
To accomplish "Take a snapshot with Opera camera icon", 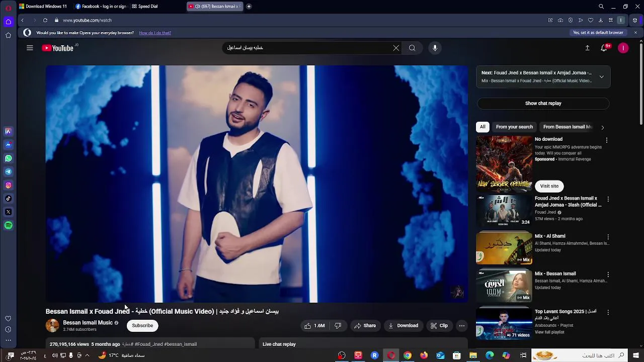I will click(x=560, y=20).
